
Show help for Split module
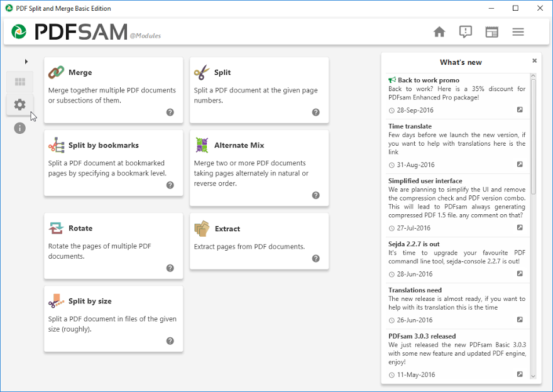pos(315,112)
